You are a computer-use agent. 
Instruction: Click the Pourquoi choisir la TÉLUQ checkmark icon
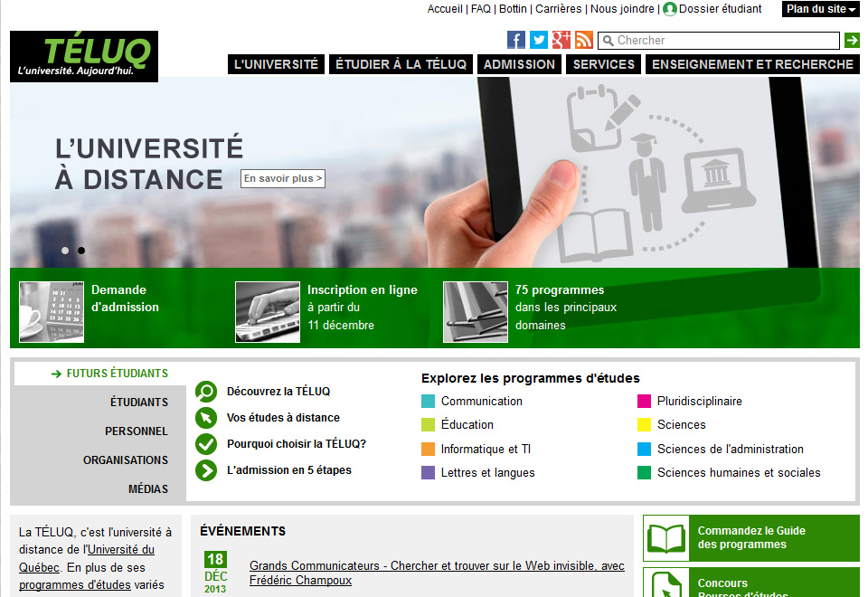[x=206, y=443]
